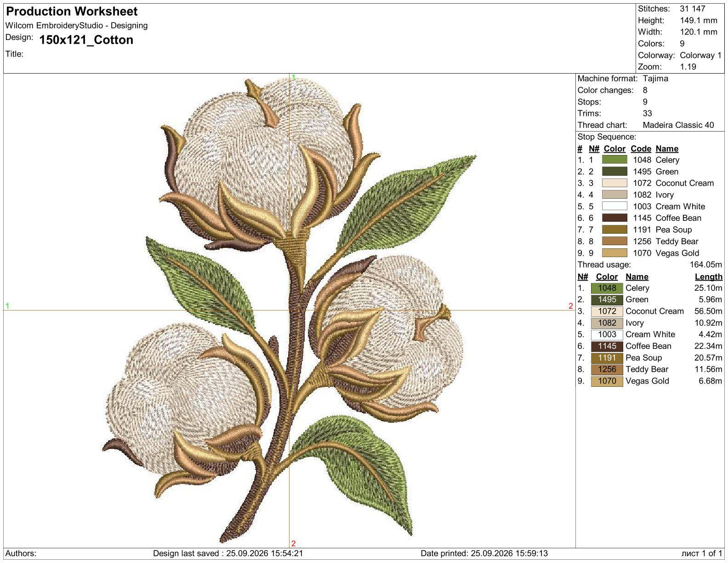
Task: Click the "Authors:" label
Action: point(21,553)
